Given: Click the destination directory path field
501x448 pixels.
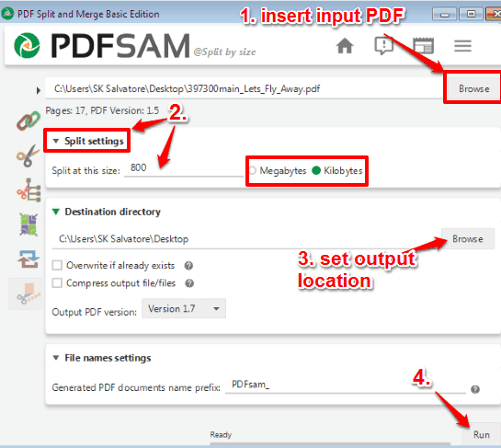Looking at the screenshot, I should click(x=246, y=239).
